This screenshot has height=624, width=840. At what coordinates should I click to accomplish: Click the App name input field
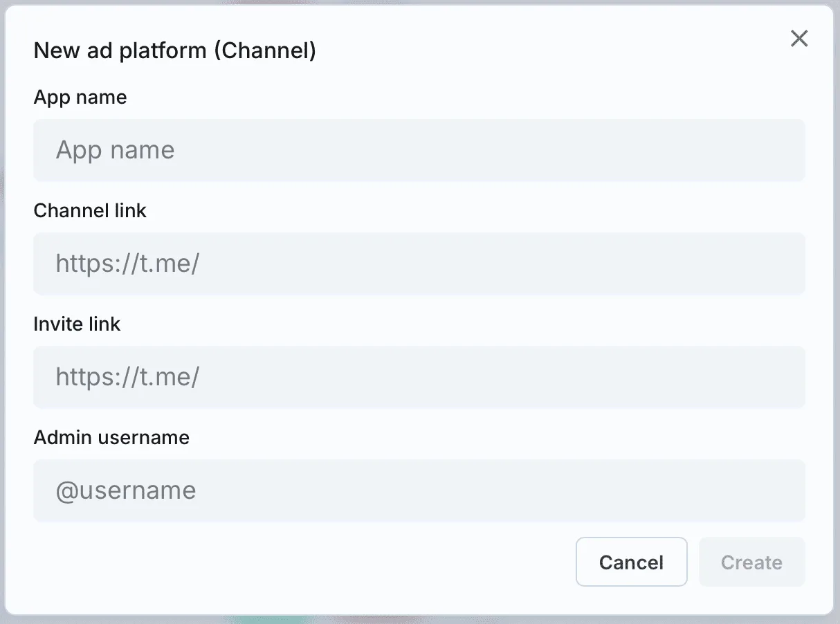point(419,150)
